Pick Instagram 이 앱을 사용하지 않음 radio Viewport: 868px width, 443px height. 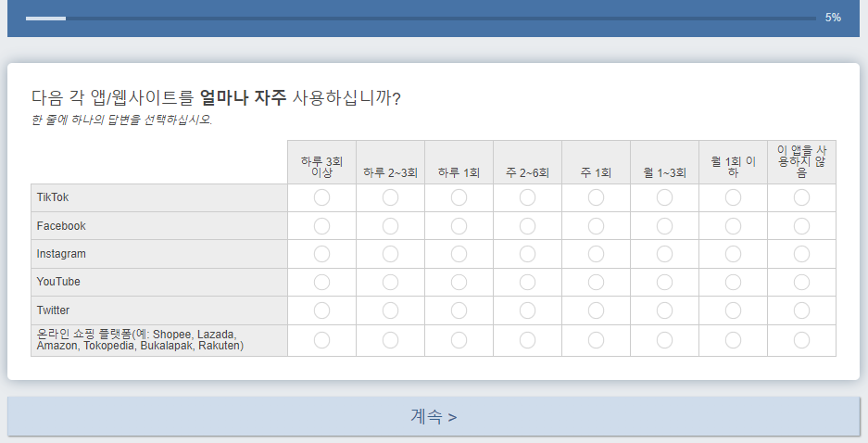click(802, 254)
